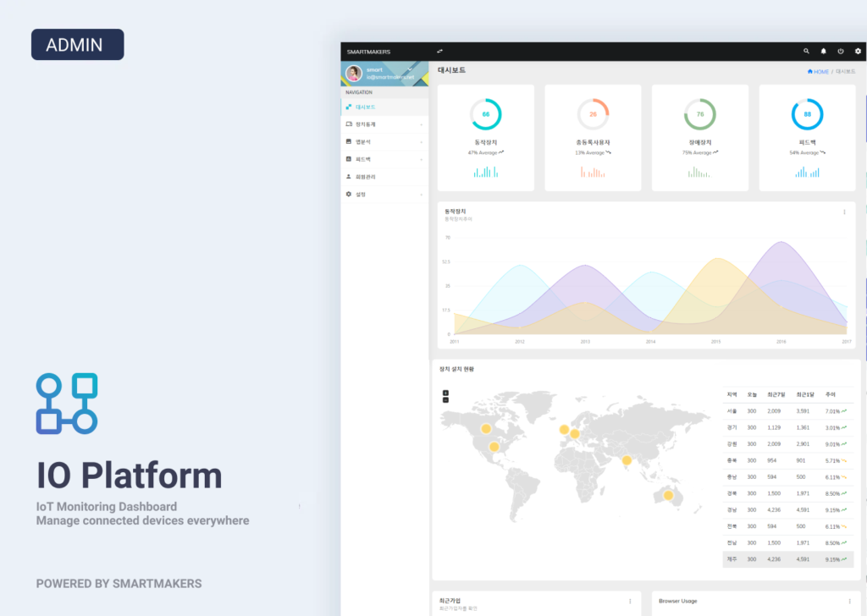Zoom out on the world map
This screenshot has width=867, height=616.
coord(445,400)
